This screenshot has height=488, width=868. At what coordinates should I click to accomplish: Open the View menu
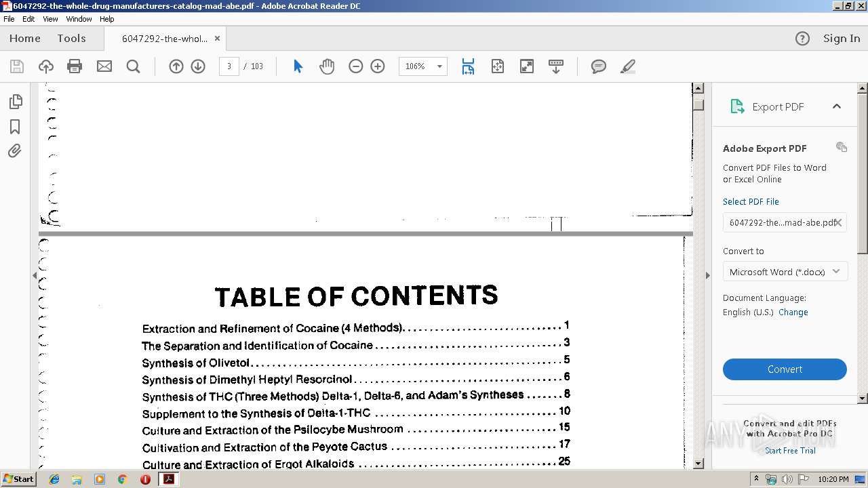tap(50, 19)
